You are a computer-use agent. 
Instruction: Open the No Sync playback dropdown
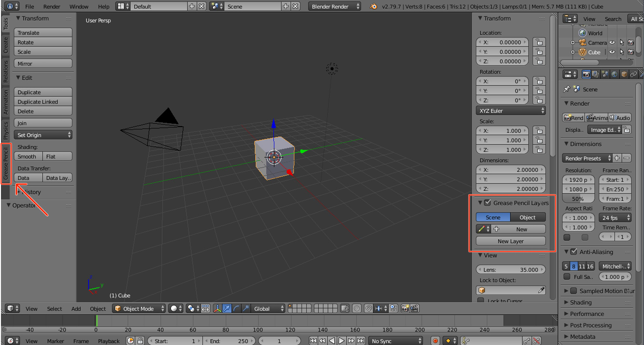[x=395, y=341]
